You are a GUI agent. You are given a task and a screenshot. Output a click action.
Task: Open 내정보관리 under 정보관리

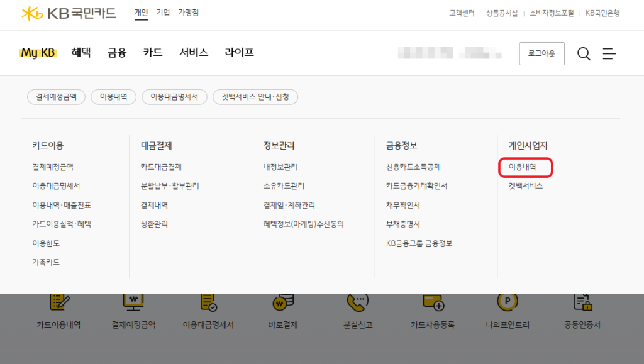point(280,167)
